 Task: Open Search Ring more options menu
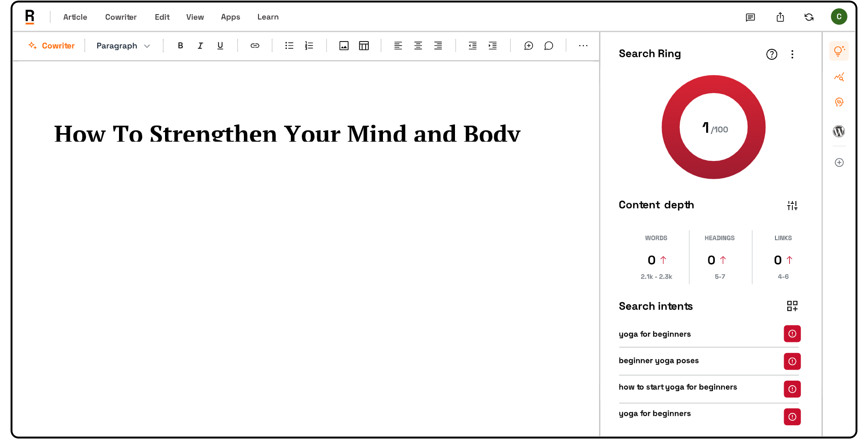792,54
